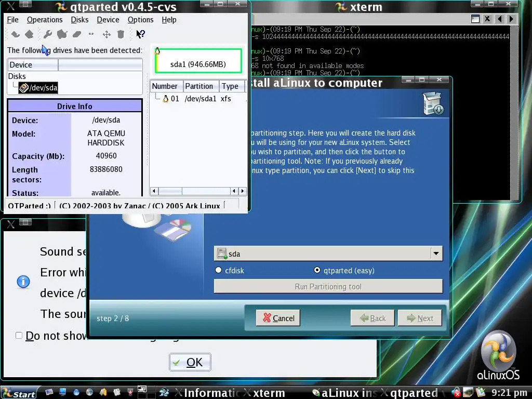Click the info icon in Information dialog

tap(23, 282)
